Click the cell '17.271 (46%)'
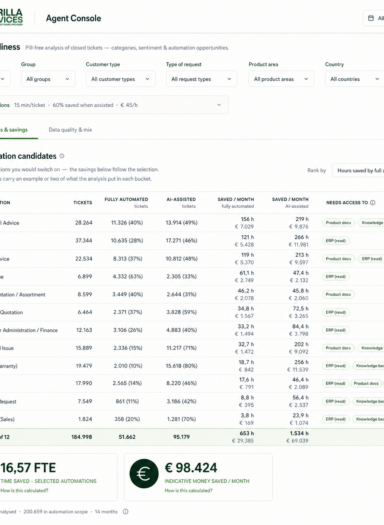Screen dimensions: 384x525 pos(181,241)
